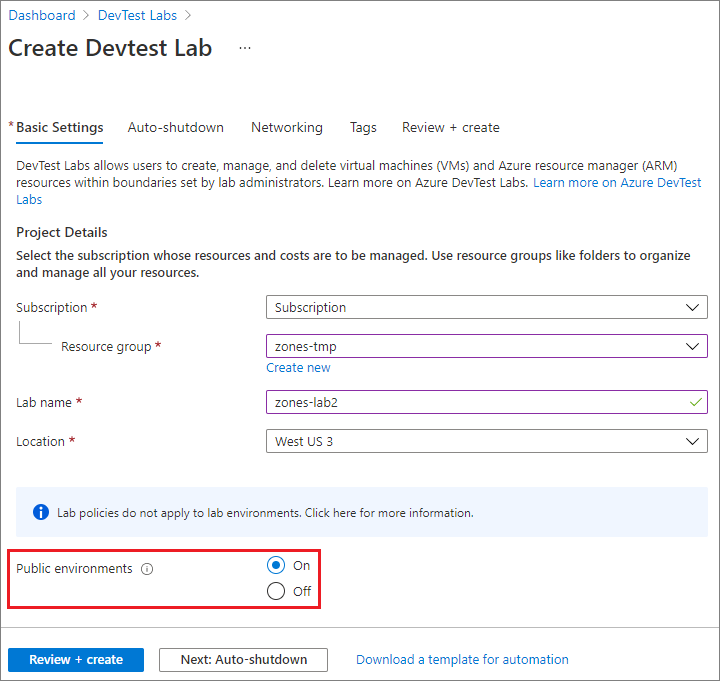Click the Subscription field label
This screenshot has width=720, height=681.
click(51, 308)
